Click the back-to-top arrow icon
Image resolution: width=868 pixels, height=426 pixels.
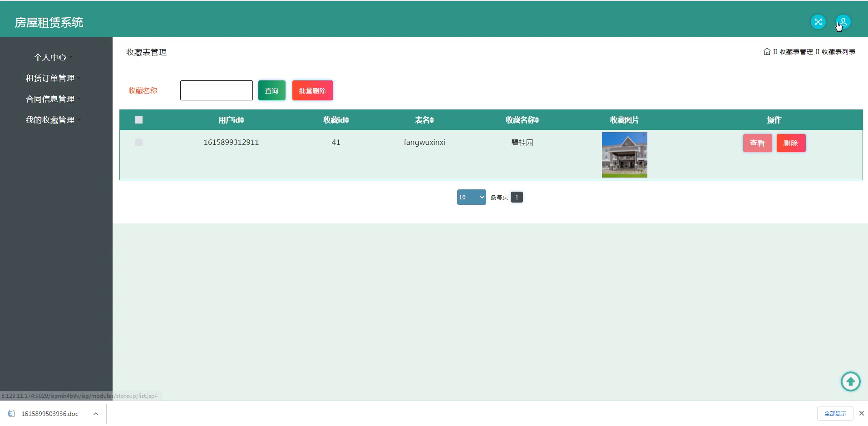tap(850, 381)
